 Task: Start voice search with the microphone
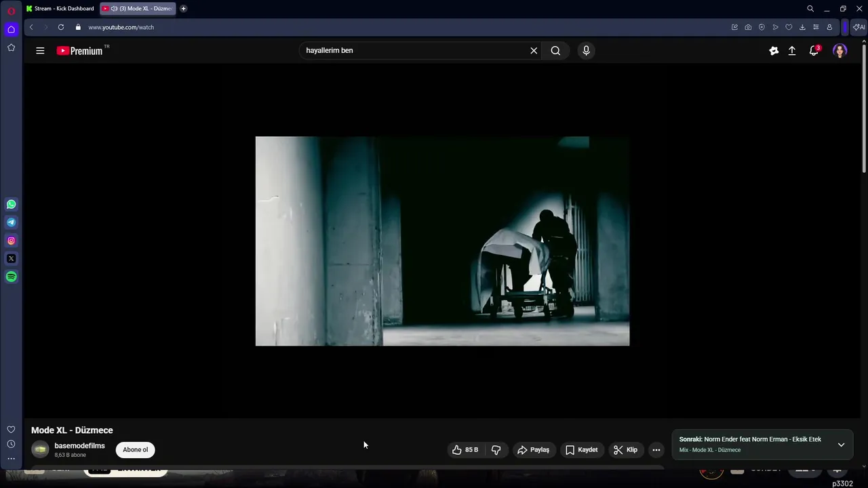point(586,50)
